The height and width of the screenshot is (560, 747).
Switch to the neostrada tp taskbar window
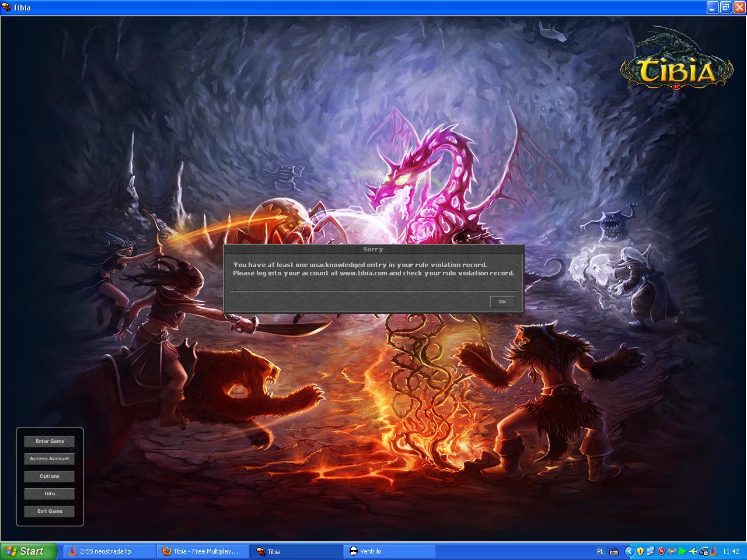click(x=109, y=551)
